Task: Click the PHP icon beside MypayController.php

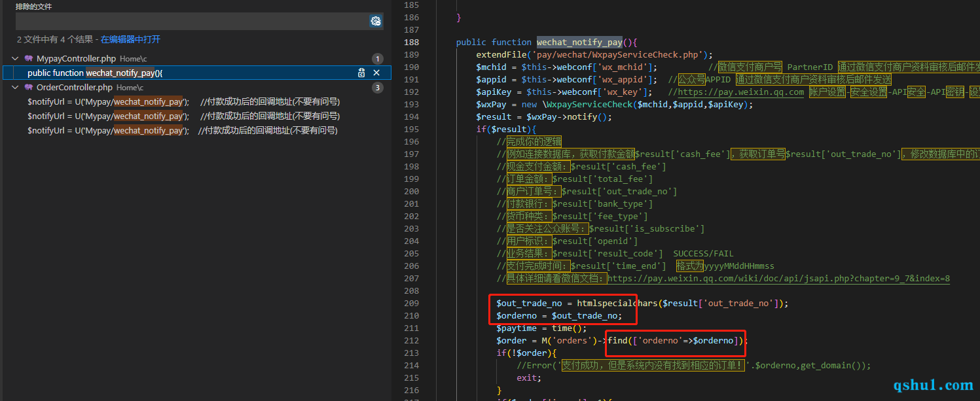Action: coord(29,59)
